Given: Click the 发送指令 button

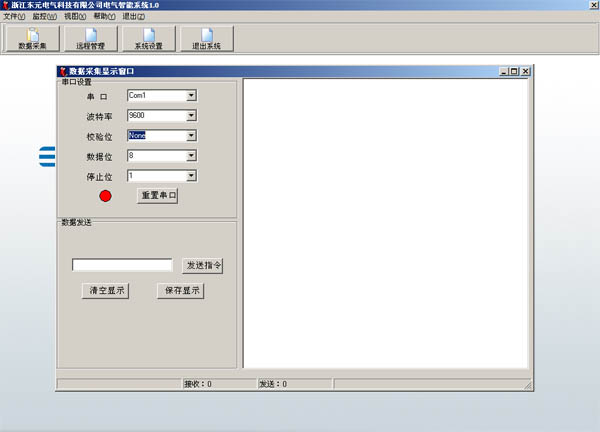Looking at the screenshot, I should pyautogui.click(x=203, y=266).
